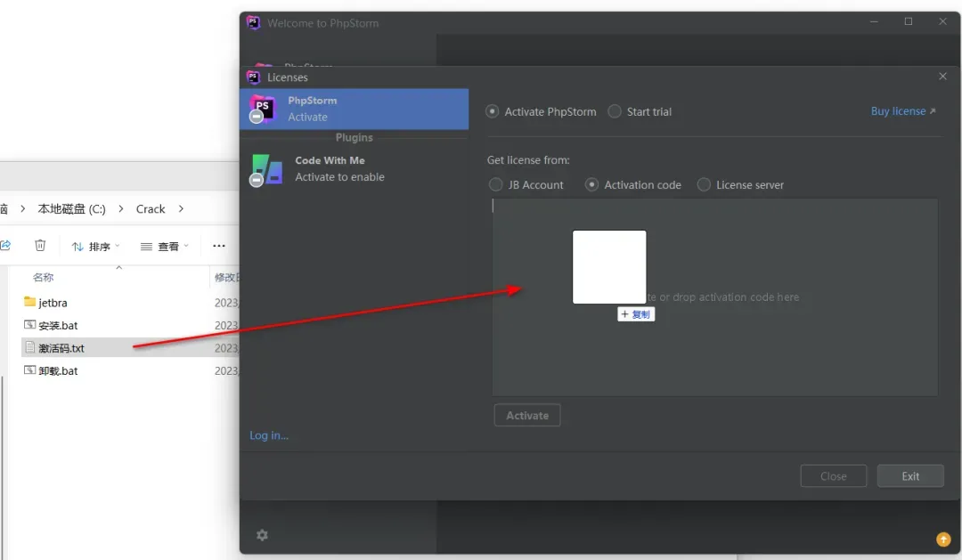
Task: Click the jetbra folder icon
Action: [x=29, y=301]
